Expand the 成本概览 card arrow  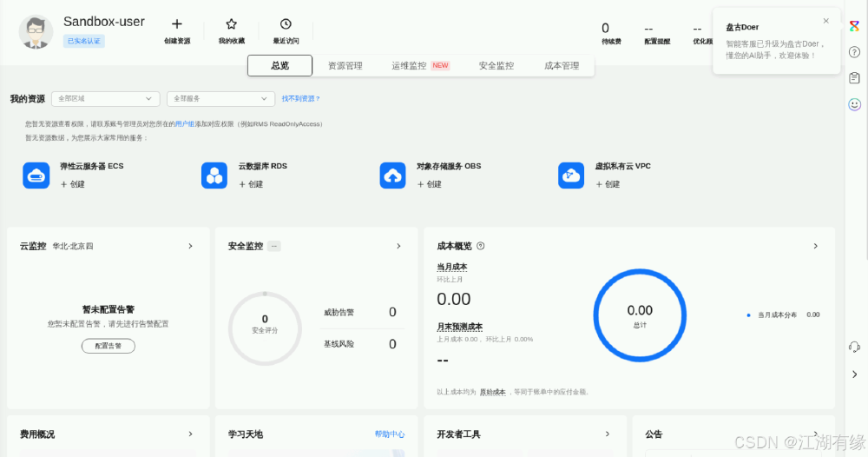coord(815,246)
